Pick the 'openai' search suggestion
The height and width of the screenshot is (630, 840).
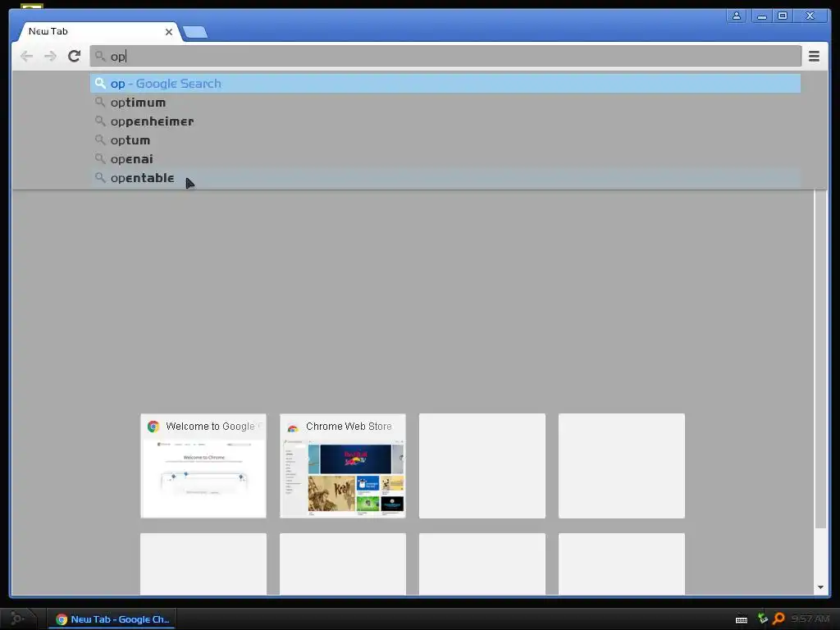tap(445, 158)
